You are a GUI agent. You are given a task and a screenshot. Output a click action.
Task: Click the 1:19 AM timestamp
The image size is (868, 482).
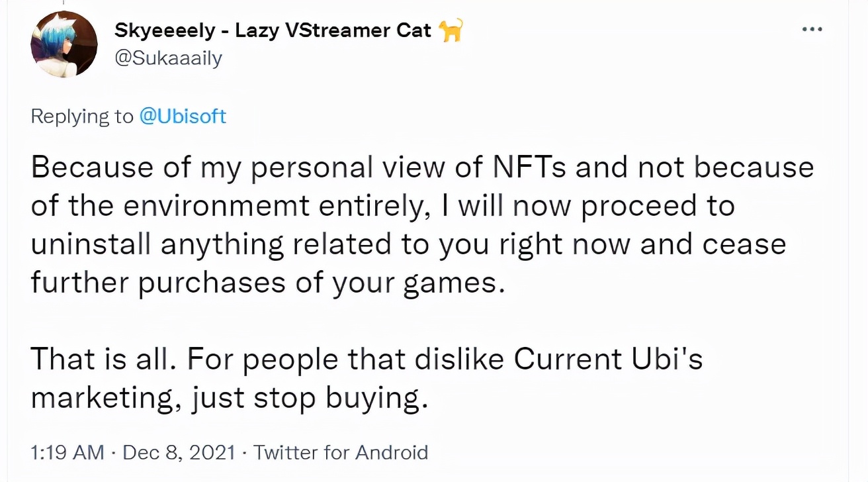pyautogui.click(x=67, y=453)
